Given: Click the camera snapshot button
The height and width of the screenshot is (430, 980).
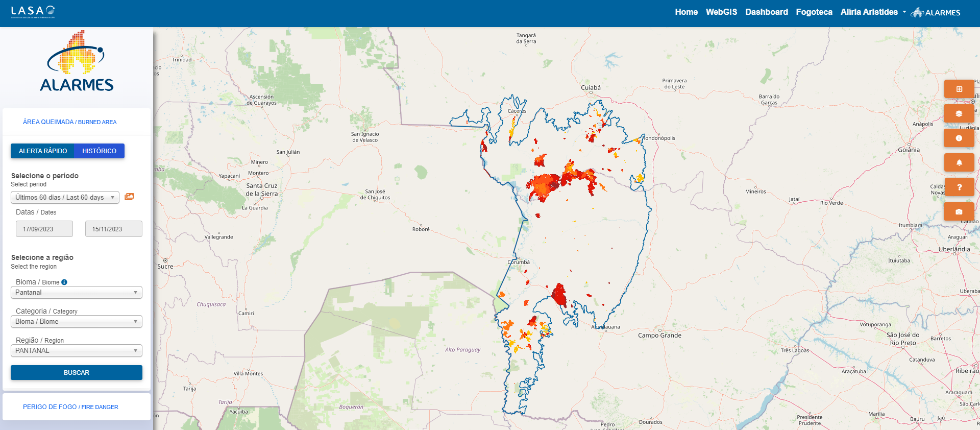Looking at the screenshot, I should tap(959, 212).
